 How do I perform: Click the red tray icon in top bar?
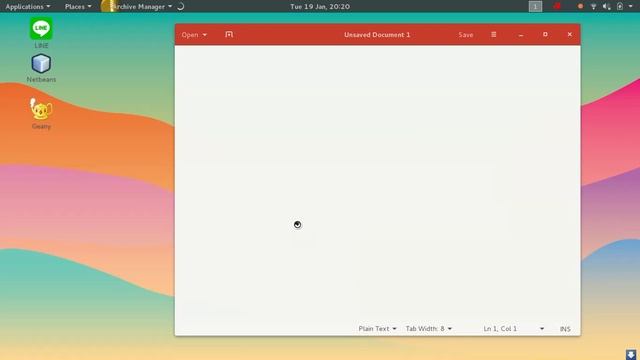point(557,6)
